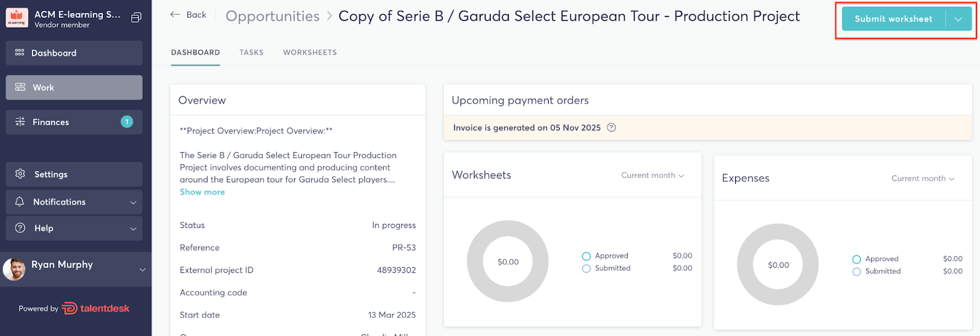The image size is (980, 336).
Task: Click the Work sidebar icon
Action: tap(20, 88)
